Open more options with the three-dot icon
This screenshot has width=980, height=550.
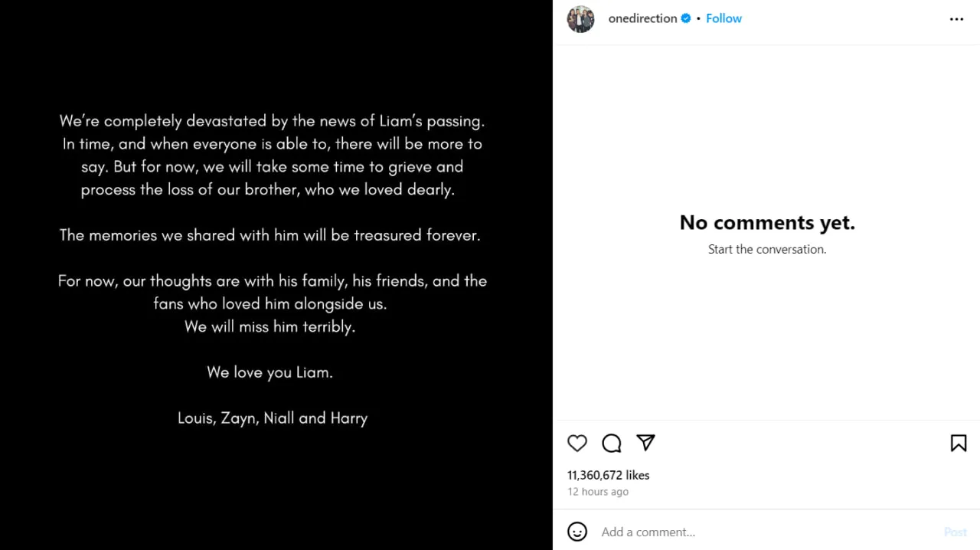pos(956,19)
